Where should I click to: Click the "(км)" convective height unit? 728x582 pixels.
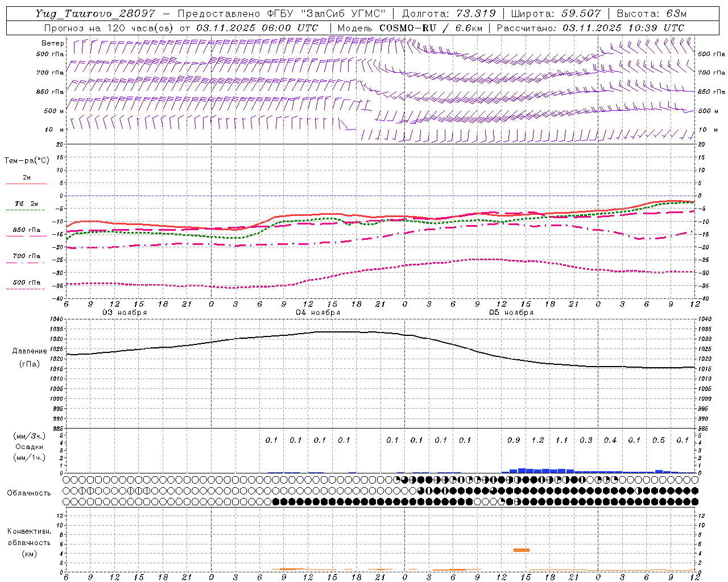29,554
